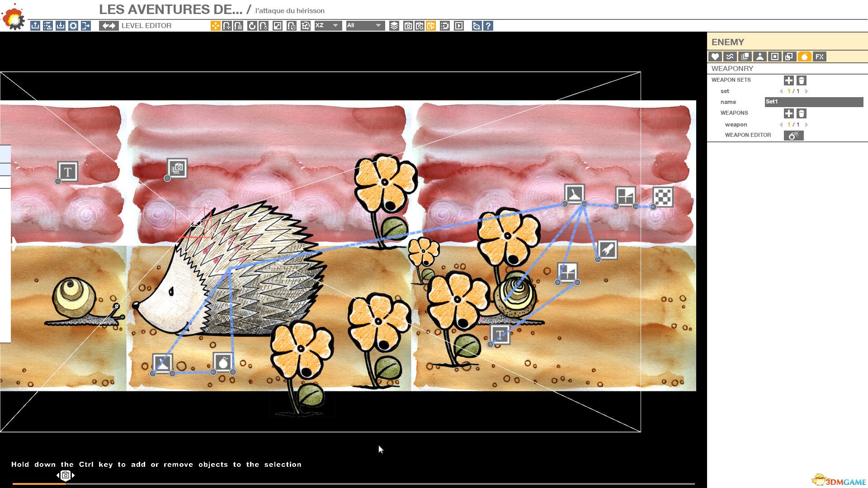Image resolution: width=868 pixels, height=488 pixels.
Task: Toggle the active bomb weaponry tab
Action: pos(804,57)
